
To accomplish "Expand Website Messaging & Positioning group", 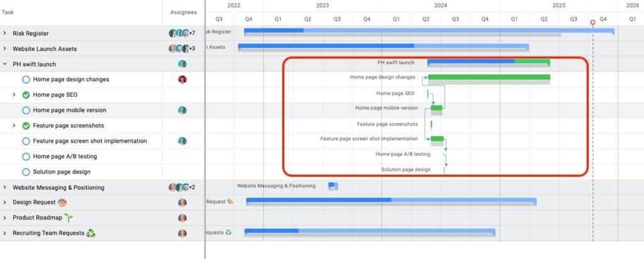I will click(x=4, y=187).
